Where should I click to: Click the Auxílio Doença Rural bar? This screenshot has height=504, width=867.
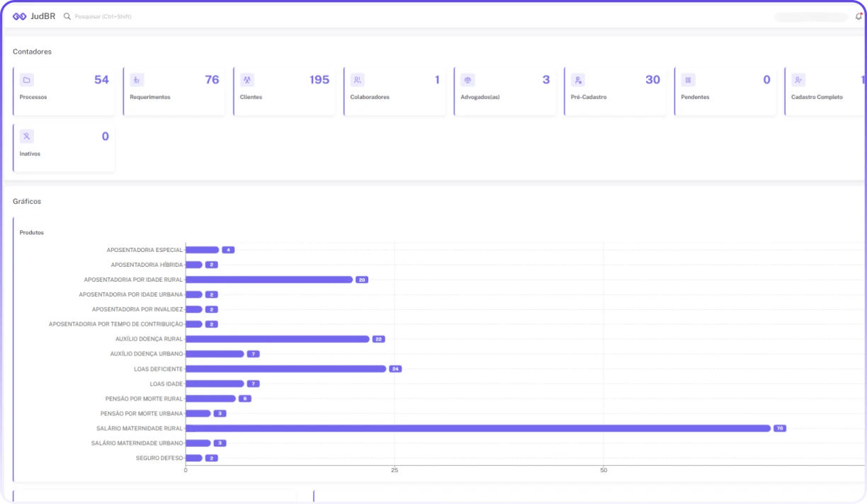tap(278, 339)
